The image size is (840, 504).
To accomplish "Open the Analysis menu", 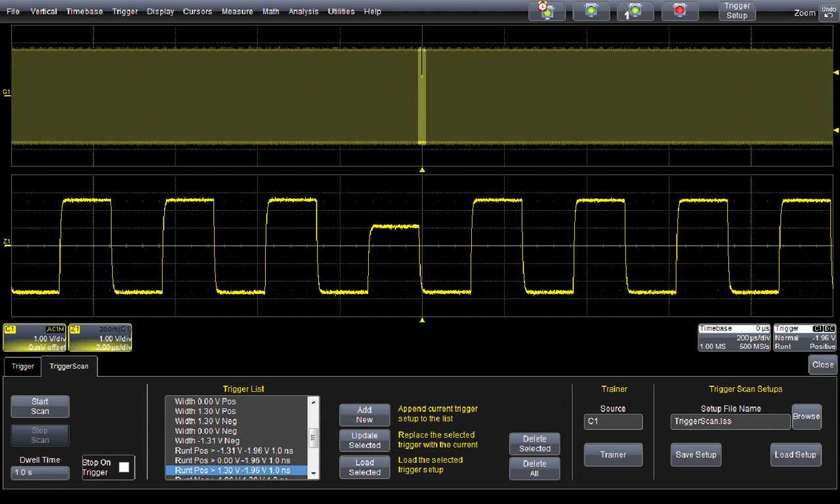I will tap(303, 11).
